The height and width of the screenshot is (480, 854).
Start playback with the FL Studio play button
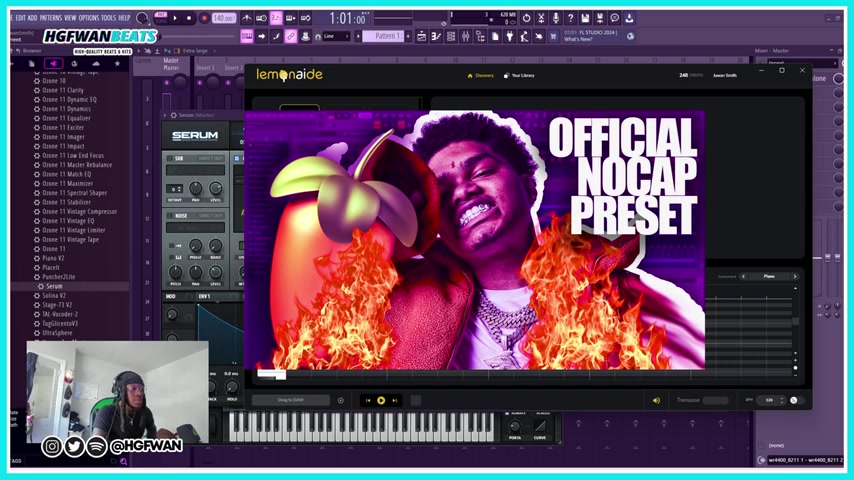pyautogui.click(x=175, y=18)
